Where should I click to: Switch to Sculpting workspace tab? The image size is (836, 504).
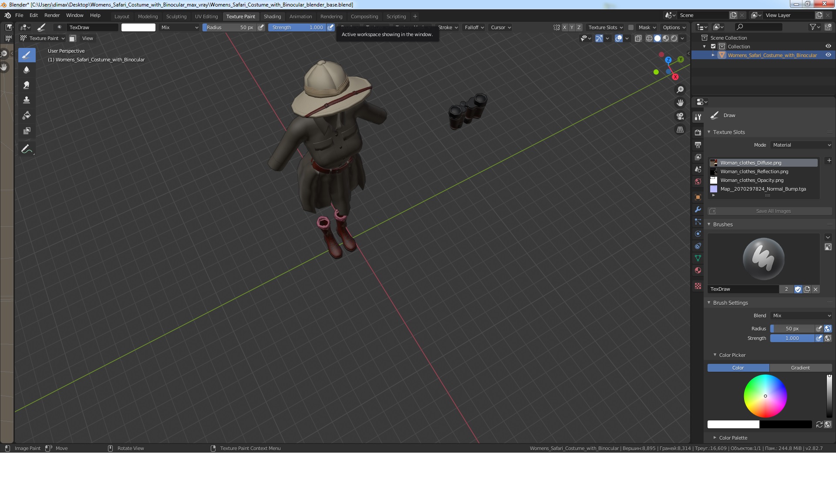pyautogui.click(x=176, y=17)
